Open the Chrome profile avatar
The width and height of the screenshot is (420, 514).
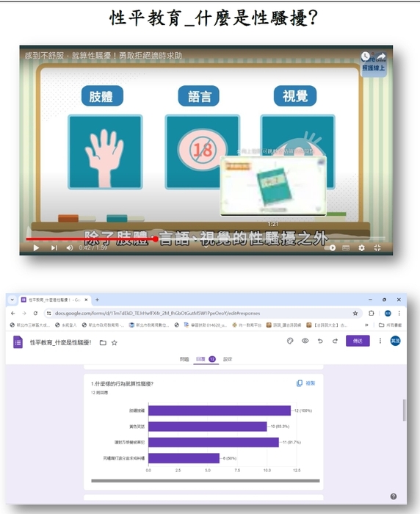point(388,313)
